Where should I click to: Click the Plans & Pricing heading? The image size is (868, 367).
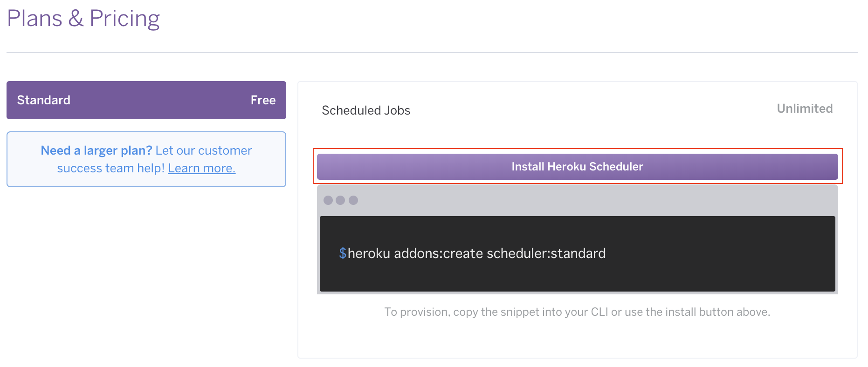(x=83, y=19)
